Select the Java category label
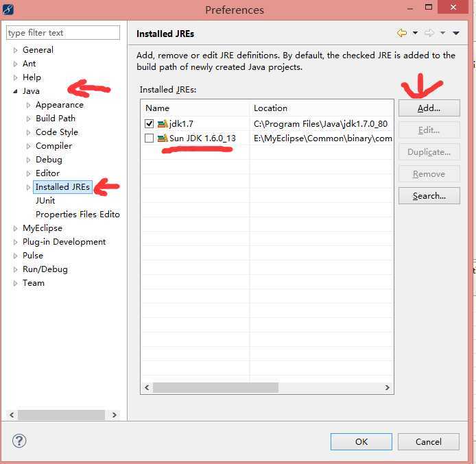The height and width of the screenshot is (464, 476). 31,91
